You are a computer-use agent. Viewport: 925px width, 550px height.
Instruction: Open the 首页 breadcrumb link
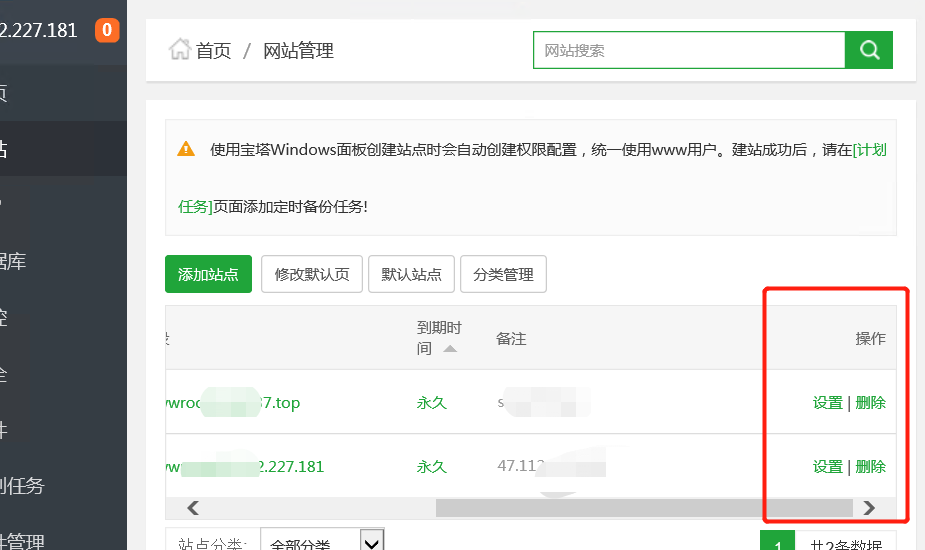tap(213, 51)
